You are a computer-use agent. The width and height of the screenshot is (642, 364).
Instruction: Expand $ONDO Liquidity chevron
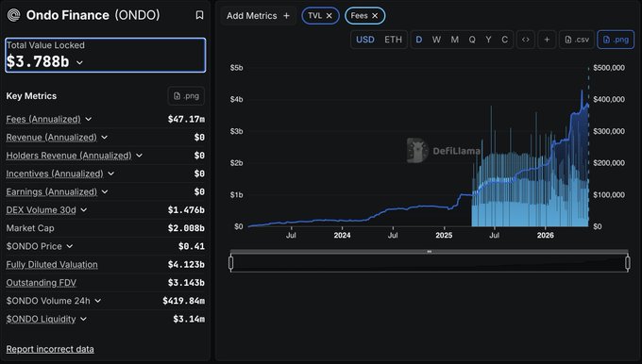(x=83, y=319)
